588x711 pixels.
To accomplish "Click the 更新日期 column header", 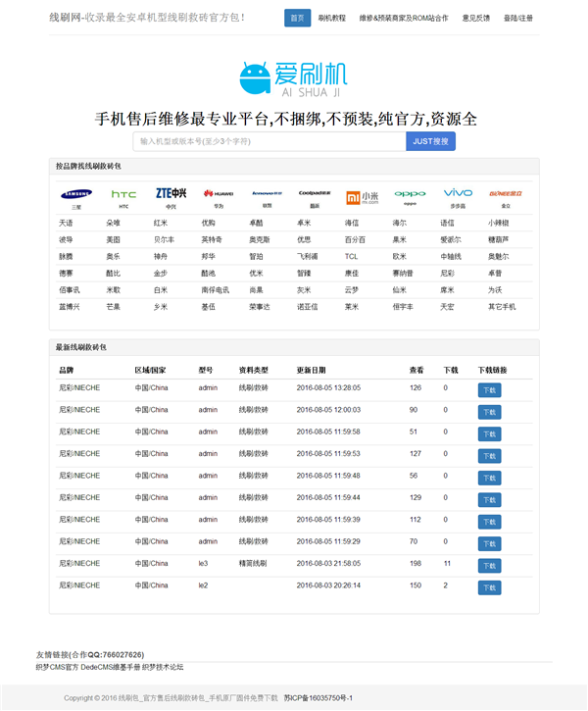I will [x=312, y=371].
